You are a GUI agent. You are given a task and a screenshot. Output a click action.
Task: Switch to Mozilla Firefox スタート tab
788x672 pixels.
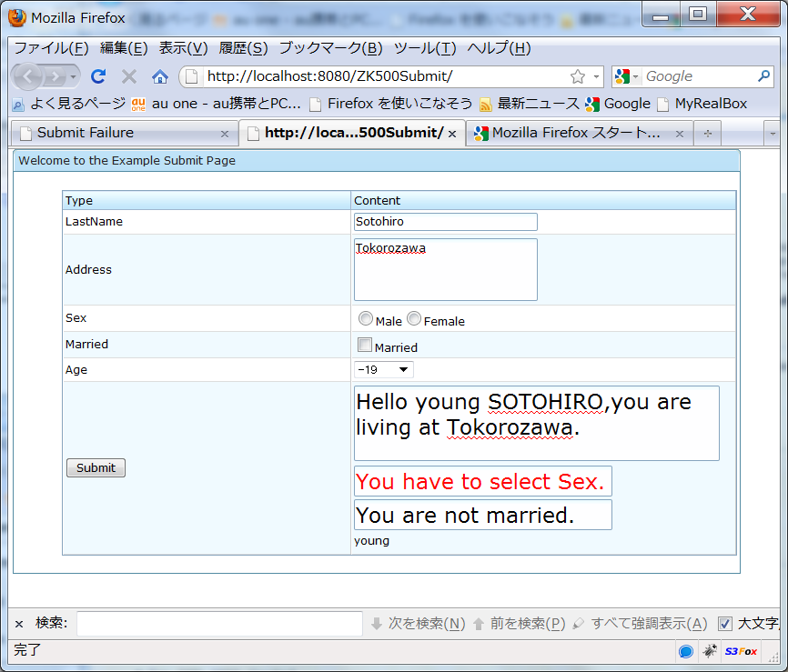pyautogui.click(x=580, y=133)
